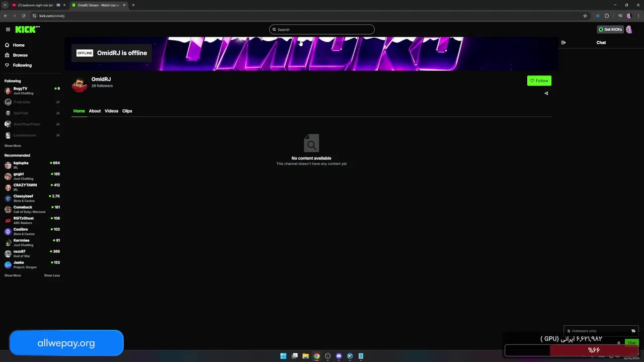The image size is (644, 362).
Task: Click the Kick search field
Action: coord(322,30)
